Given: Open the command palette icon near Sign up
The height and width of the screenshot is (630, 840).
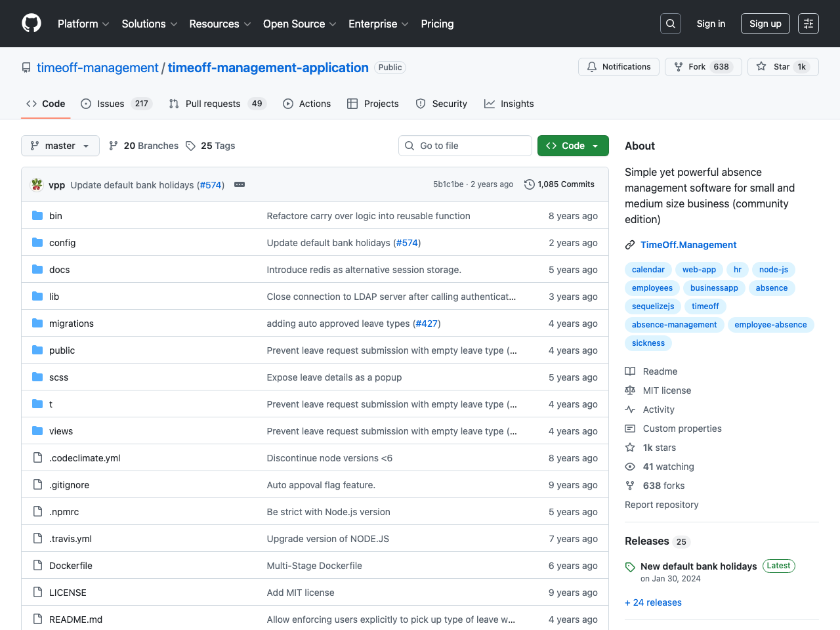Looking at the screenshot, I should click(x=808, y=24).
